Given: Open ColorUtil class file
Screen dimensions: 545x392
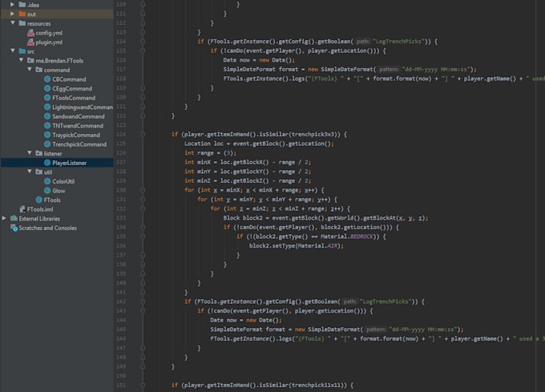Looking at the screenshot, I should pyautogui.click(x=63, y=181).
